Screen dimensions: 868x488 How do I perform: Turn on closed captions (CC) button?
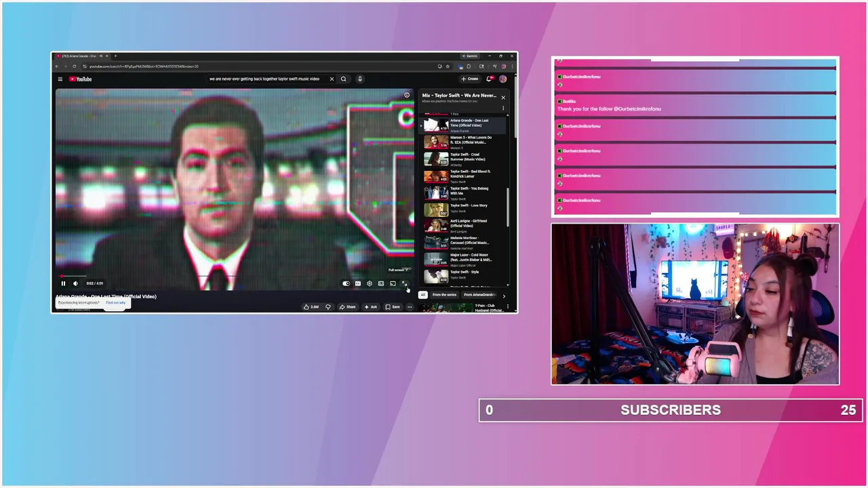pyautogui.click(x=358, y=283)
